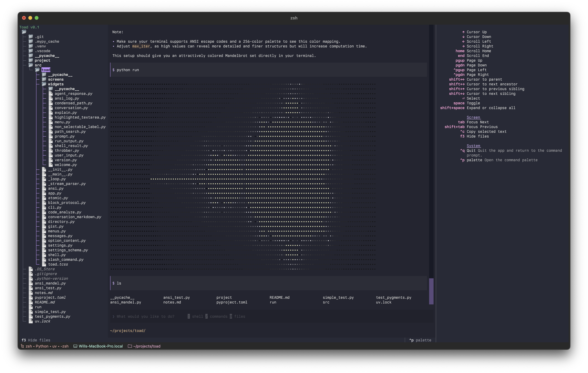Click the 'Copy selected text' help entry

click(486, 131)
